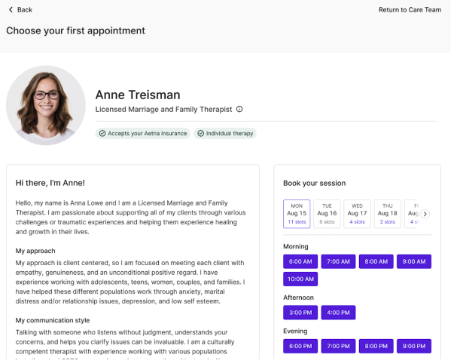Pick the 7:00 AM time slot
Image resolution: width=452 pixels, height=363 pixels.
[338, 262]
